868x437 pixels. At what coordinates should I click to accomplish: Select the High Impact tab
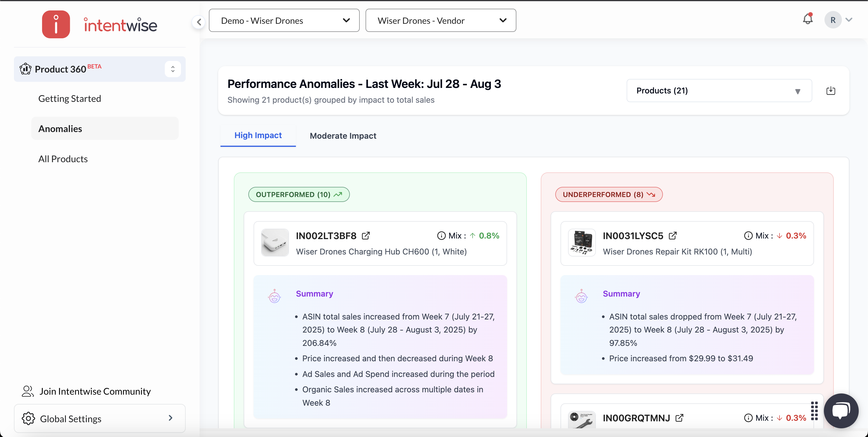[x=258, y=135]
